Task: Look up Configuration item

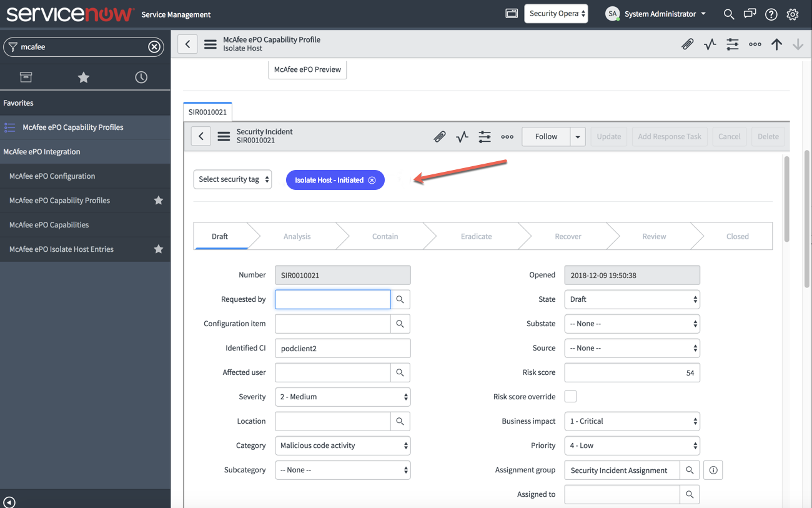Action: [x=400, y=324]
